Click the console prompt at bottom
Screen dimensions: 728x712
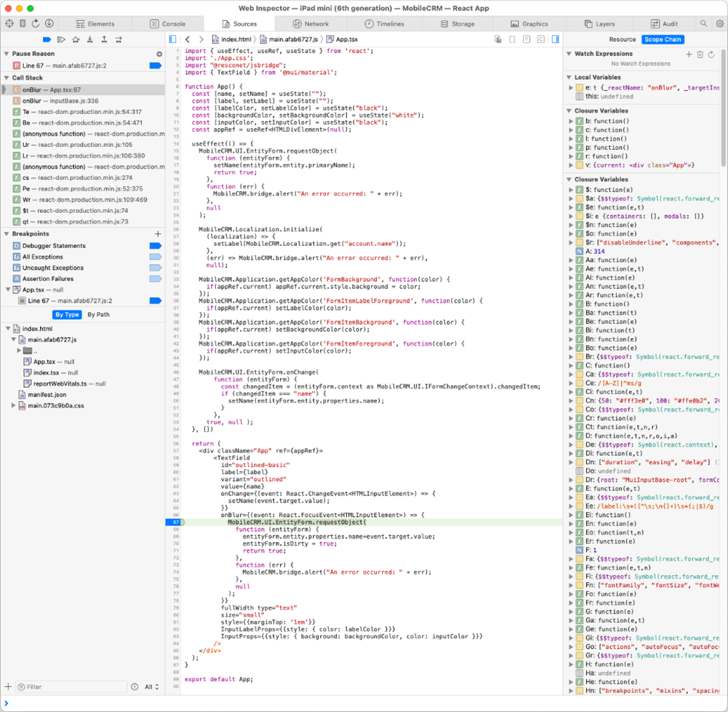click(x=364, y=703)
